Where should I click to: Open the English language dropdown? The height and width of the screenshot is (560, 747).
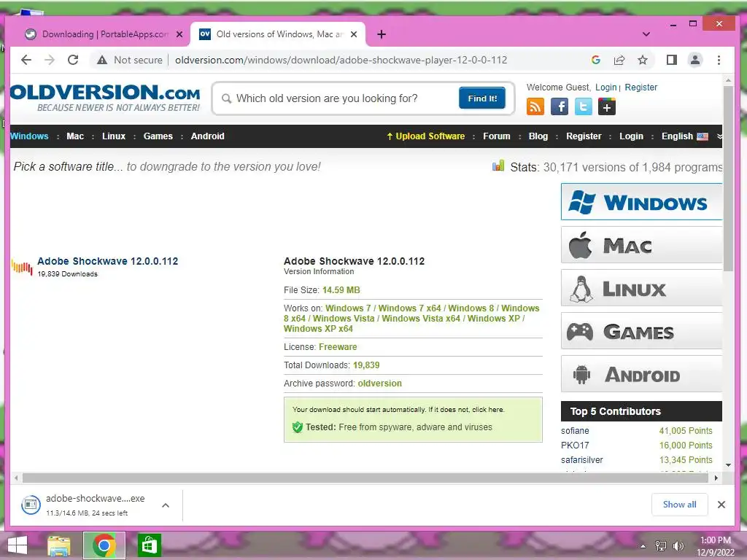click(x=684, y=136)
